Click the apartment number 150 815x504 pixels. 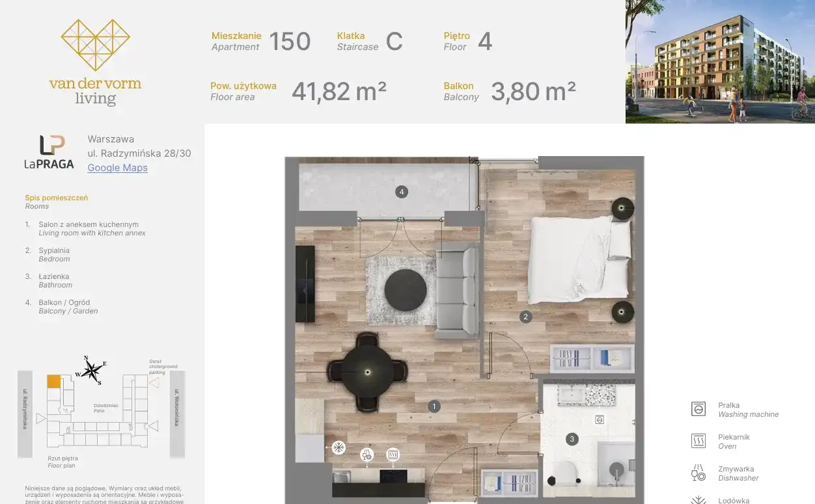click(x=290, y=42)
